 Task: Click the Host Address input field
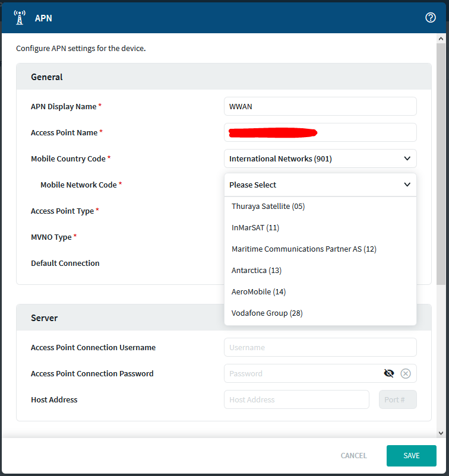pos(296,399)
